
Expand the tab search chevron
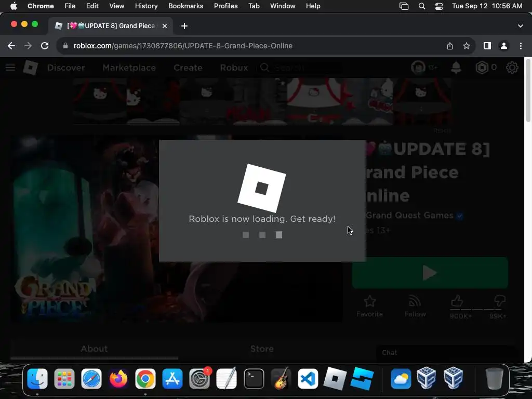pyautogui.click(x=521, y=26)
